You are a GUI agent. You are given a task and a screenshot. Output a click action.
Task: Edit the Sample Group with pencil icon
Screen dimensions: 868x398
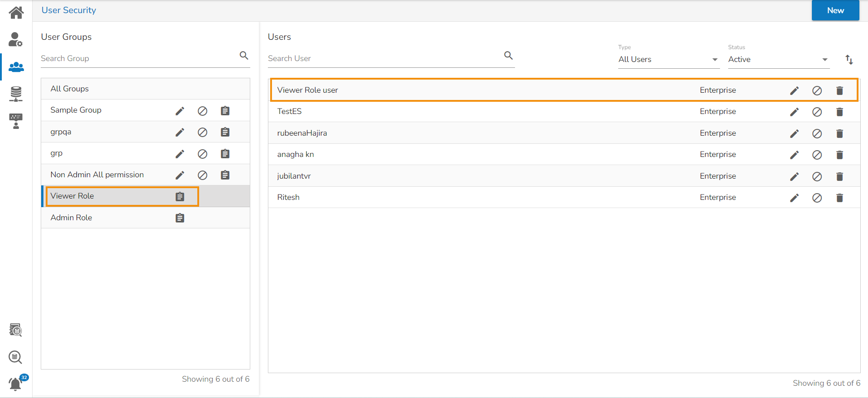(180, 111)
